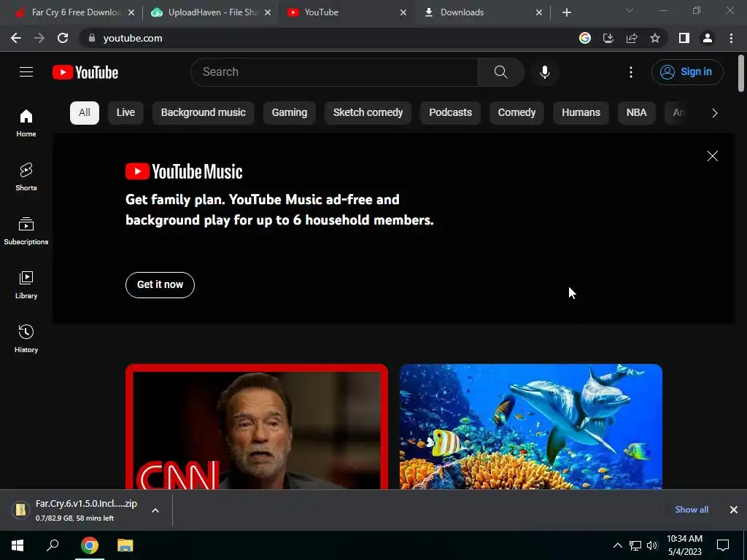Select the Sketch comedy chip

[368, 113]
